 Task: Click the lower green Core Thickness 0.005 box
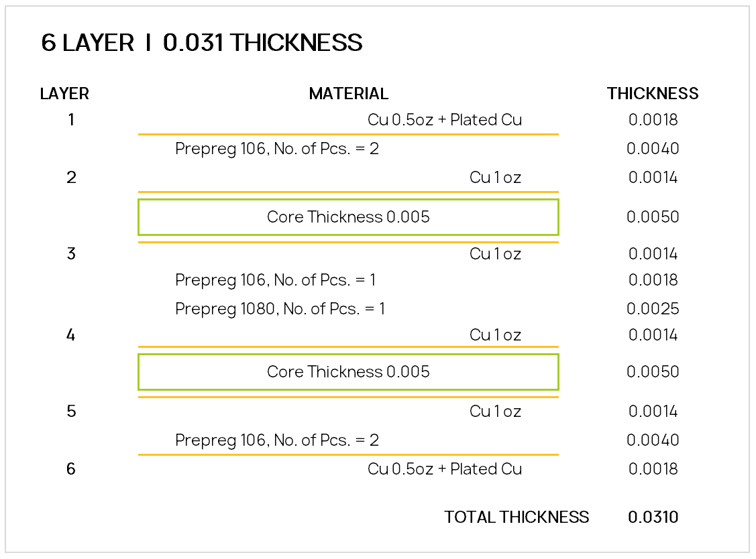click(x=348, y=372)
